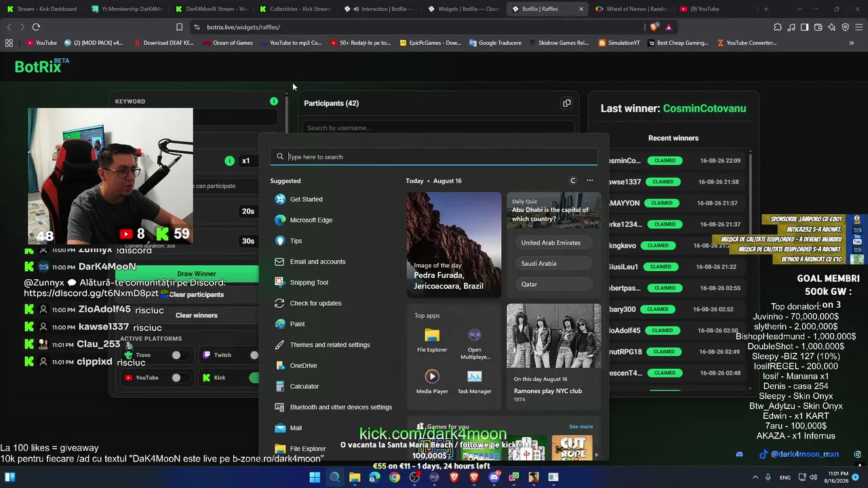Open more options menu in search panel
The width and height of the screenshot is (868, 488).
tap(590, 180)
